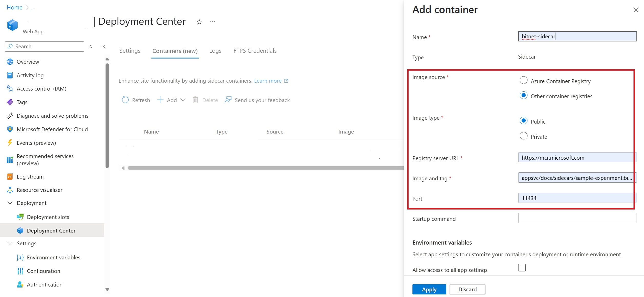
Task: Click the Startup command input field
Action: (577, 218)
